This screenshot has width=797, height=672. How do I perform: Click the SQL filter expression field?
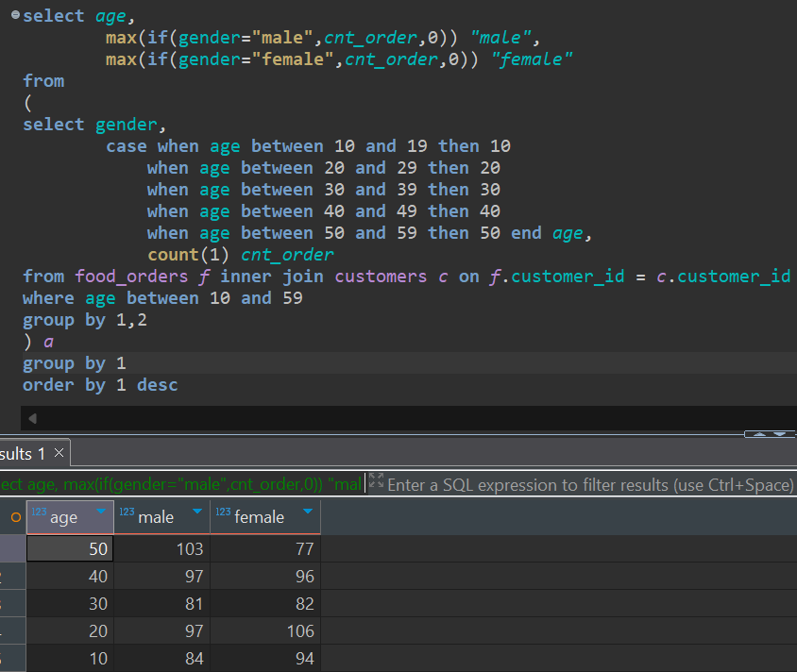(x=589, y=484)
